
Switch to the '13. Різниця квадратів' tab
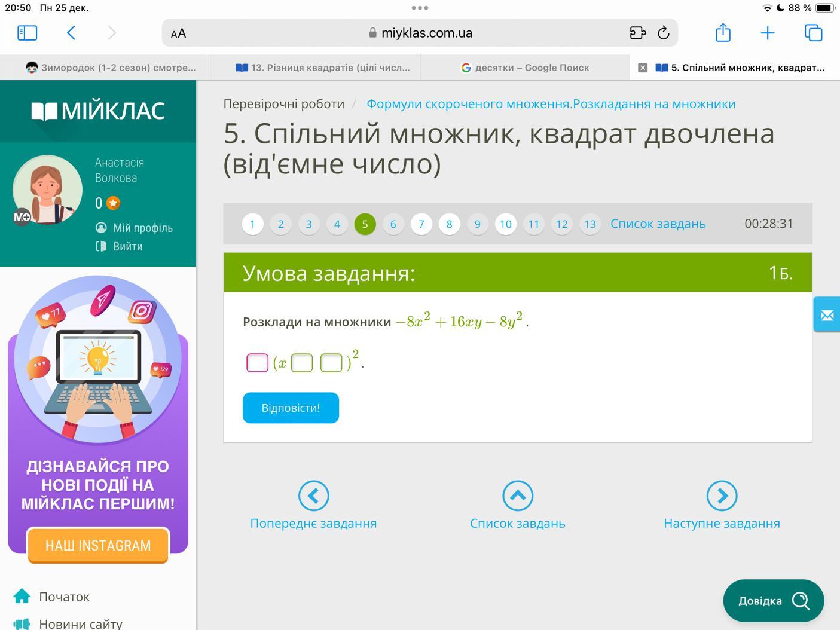[x=323, y=68]
